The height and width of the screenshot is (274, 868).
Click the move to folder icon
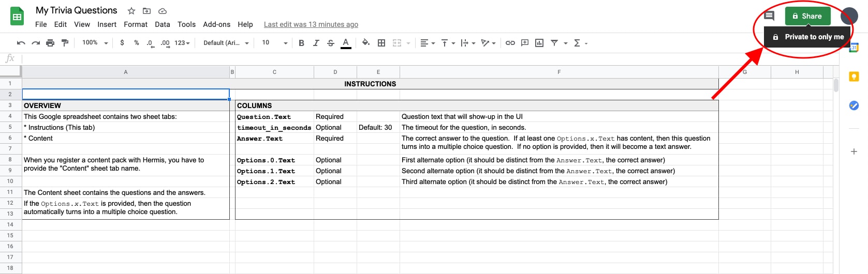(x=147, y=11)
